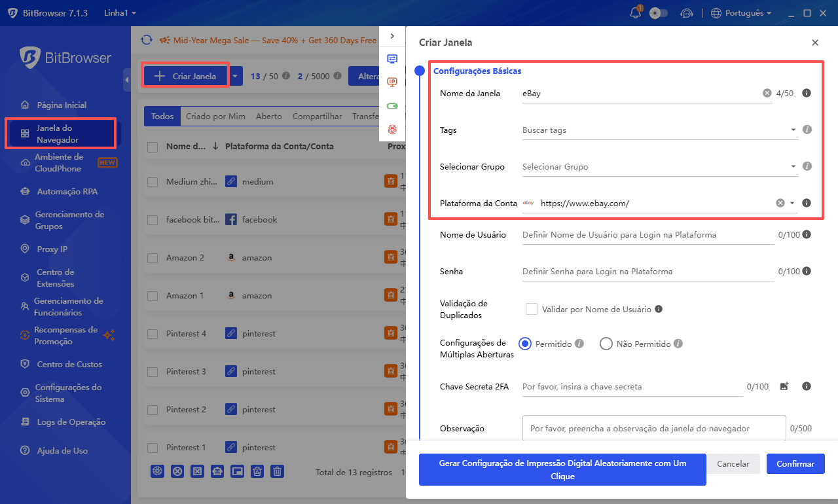Expand the arrow next to Criar Janela
Viewport: 838px width, 504px height.
pyautogui.click(x=236, y=76)
